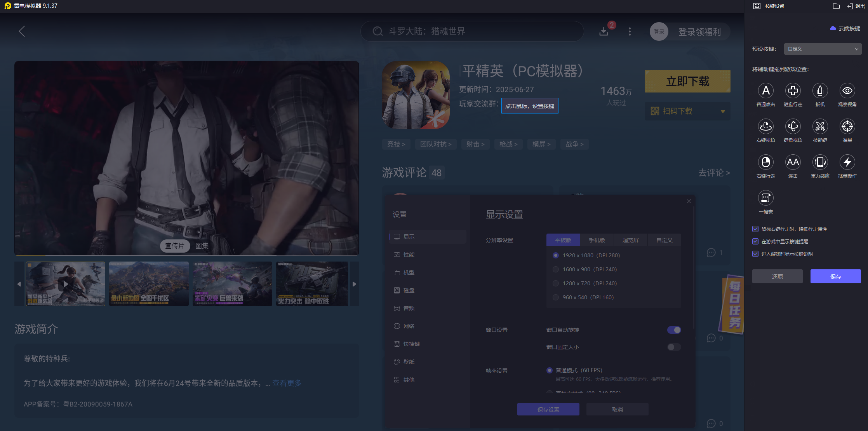Click 保存设置 to save display settings

pos(548,409)
